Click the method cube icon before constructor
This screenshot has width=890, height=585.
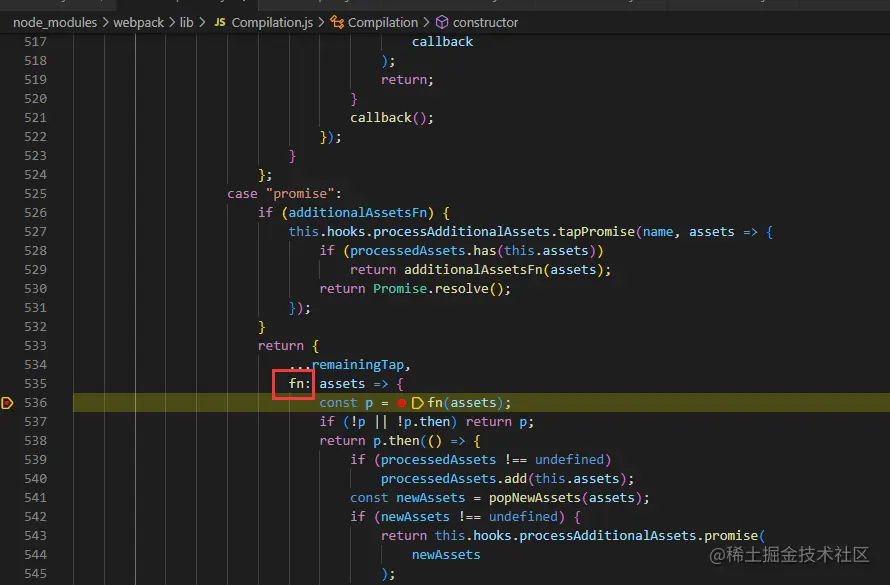(x=442, y=22)
